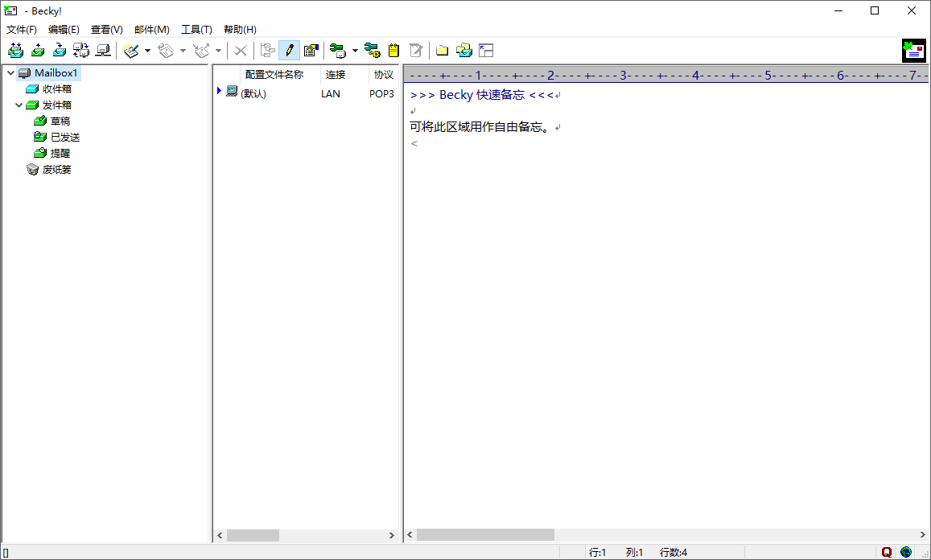Open the 已发送 sent folder
The height and width of the screenshot is (560, 931).
click(65, 137)
